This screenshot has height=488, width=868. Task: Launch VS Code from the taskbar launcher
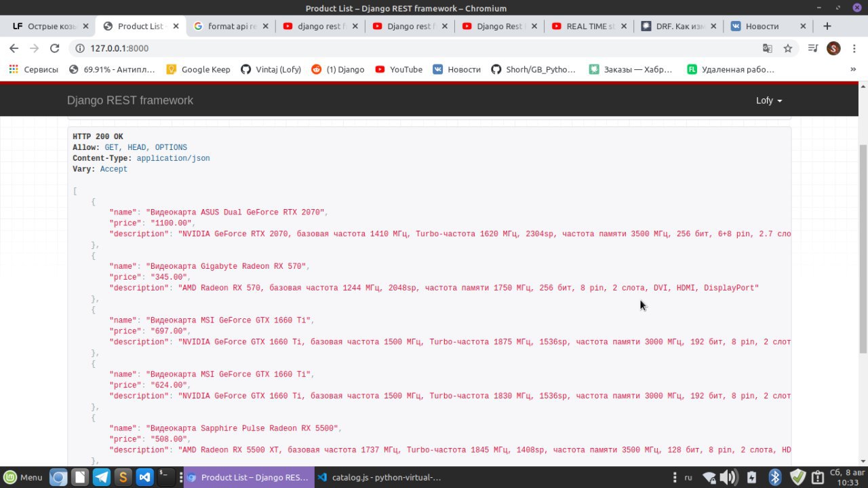pyautogui.click(x=144, y=477)
